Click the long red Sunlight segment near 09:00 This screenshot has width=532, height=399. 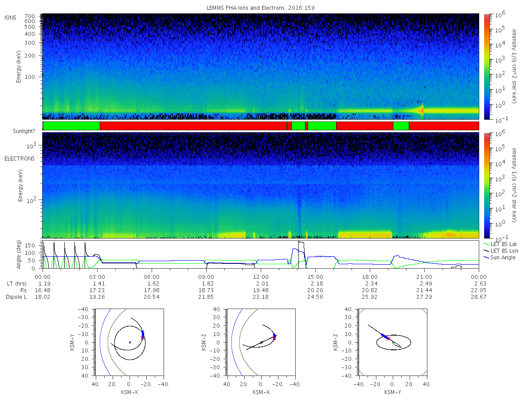(193, 126)
